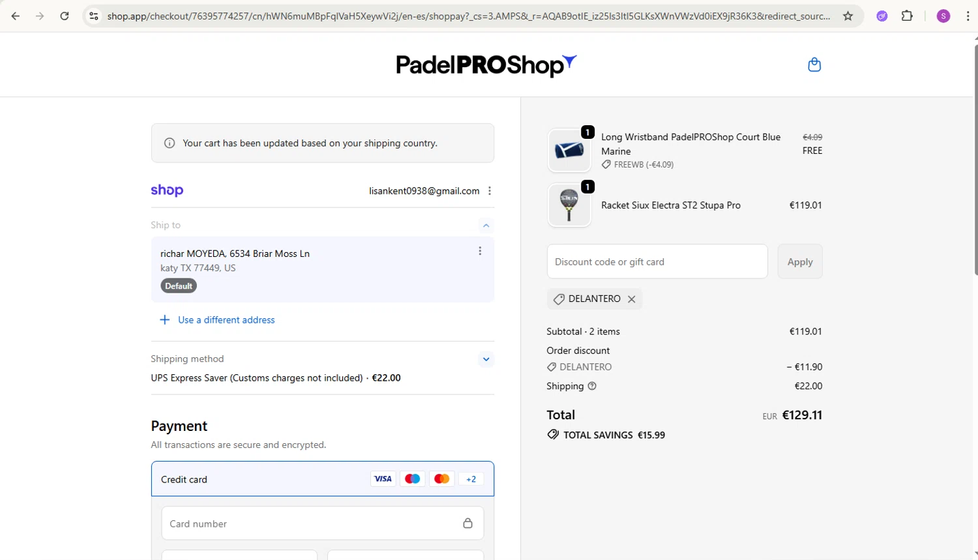
Task: View site information icon in address bar
Action: tap(94, 16)
